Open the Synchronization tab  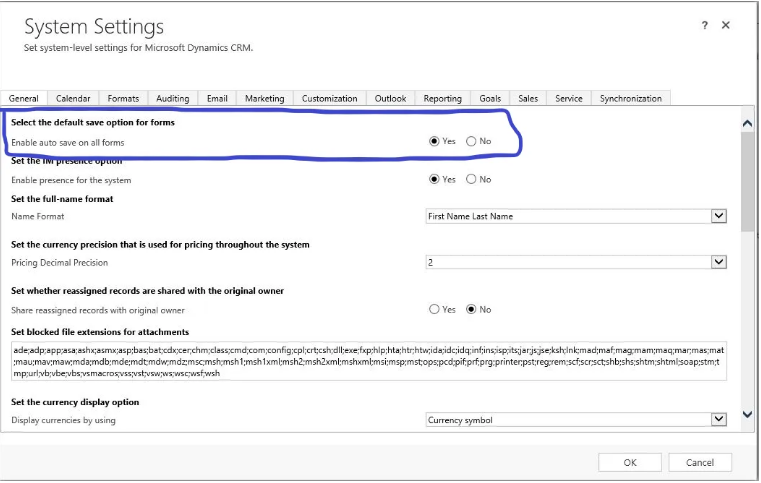(630, 98)
